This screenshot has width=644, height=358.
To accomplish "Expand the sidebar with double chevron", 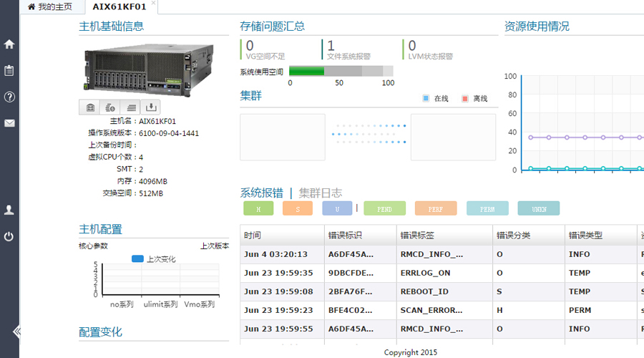I will point(16,331).
